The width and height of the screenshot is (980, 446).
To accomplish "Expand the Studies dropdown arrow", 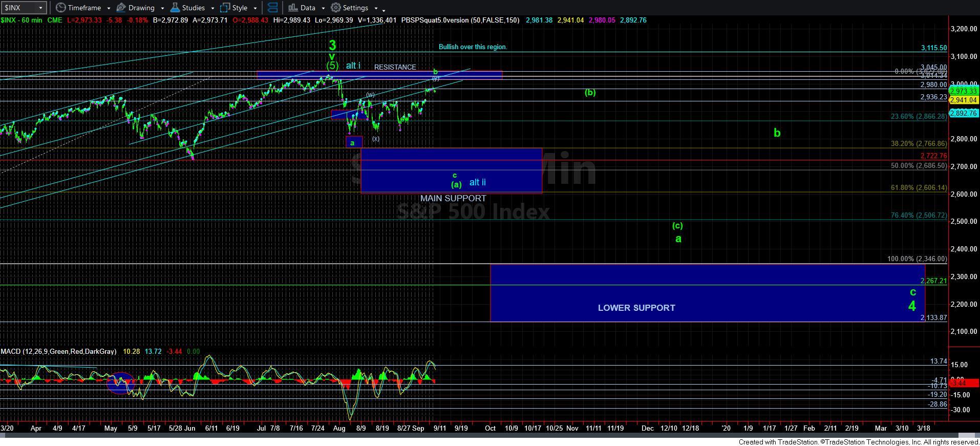I will pos(212,8).
